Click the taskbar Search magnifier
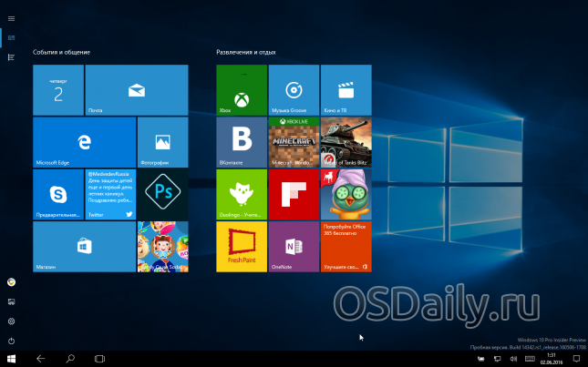This screenshot has height=367, width=588. pos(70,359)
